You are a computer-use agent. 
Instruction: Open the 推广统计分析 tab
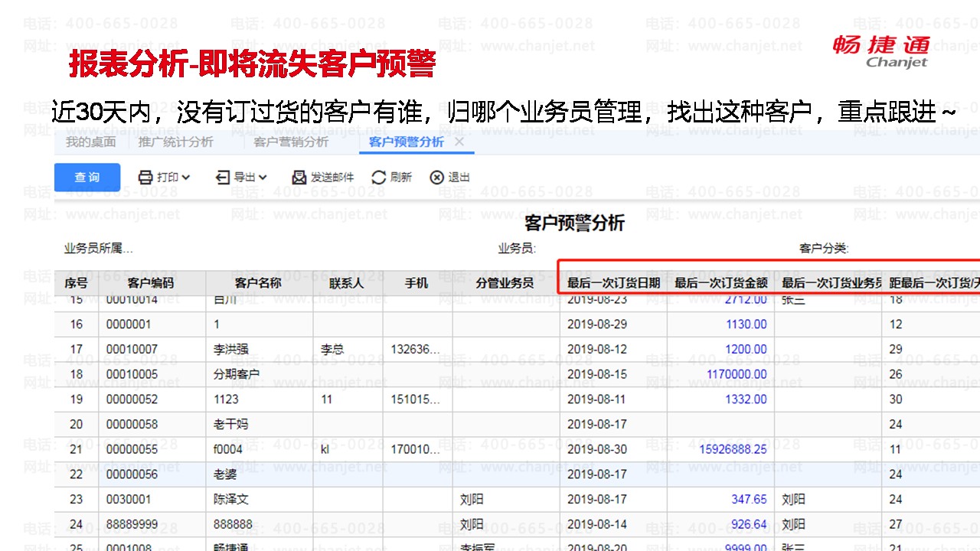[175, 142]
